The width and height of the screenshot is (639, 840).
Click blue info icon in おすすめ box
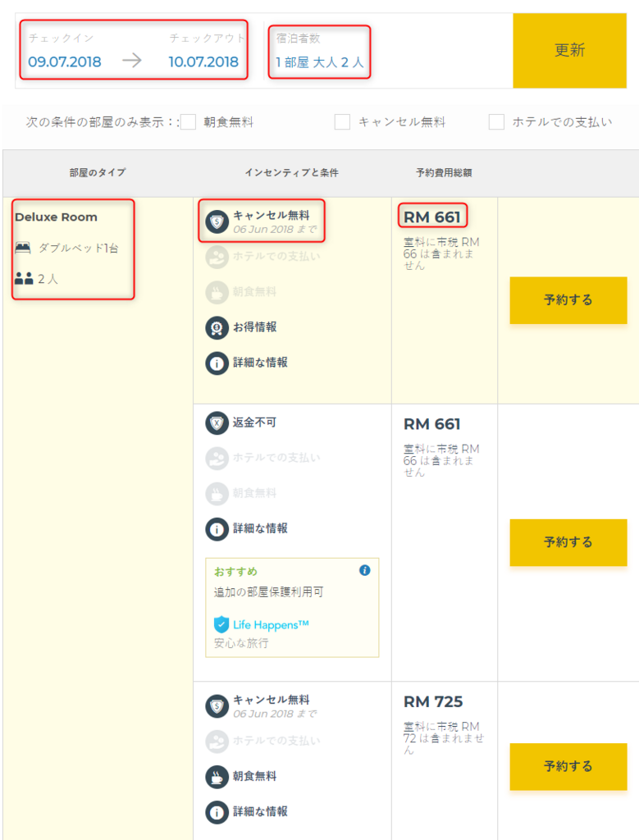(365, 570)
